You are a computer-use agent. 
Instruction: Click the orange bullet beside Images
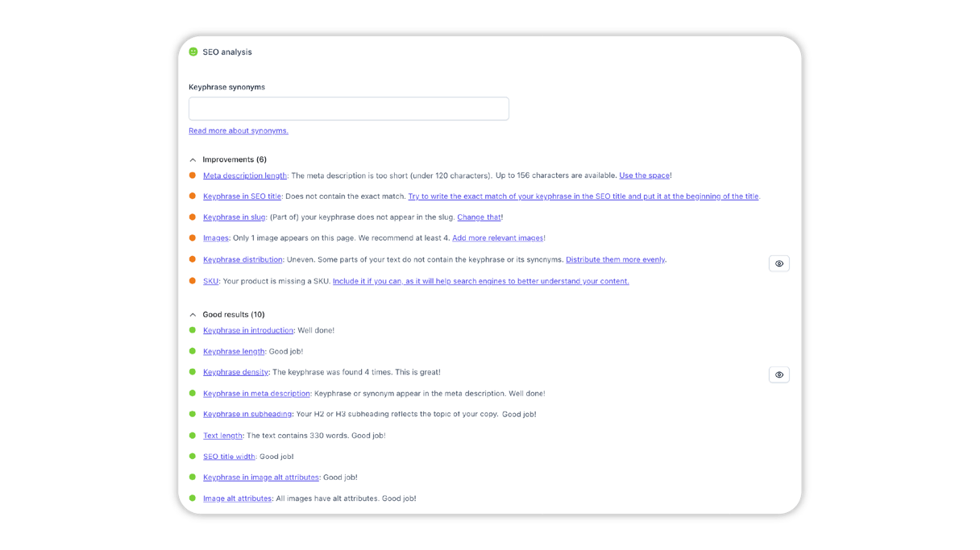click(x=193, y=238)
